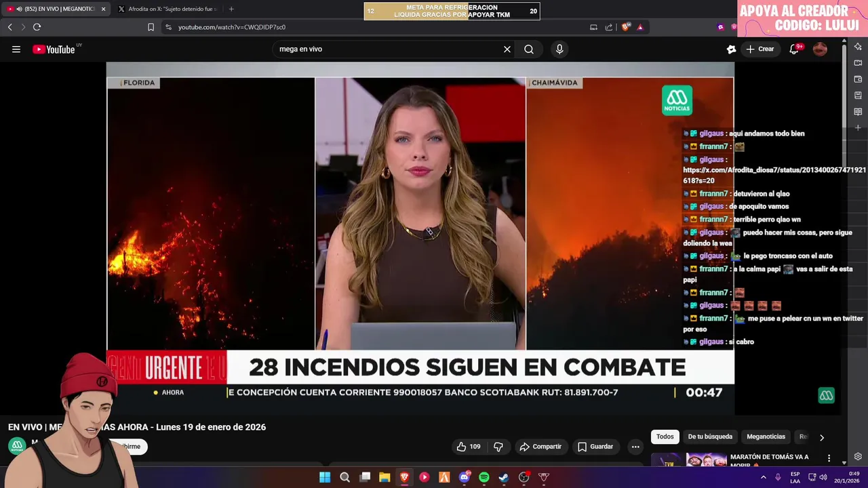
Task: Open site settings icon next to the URL
Action: pos(168,27)
